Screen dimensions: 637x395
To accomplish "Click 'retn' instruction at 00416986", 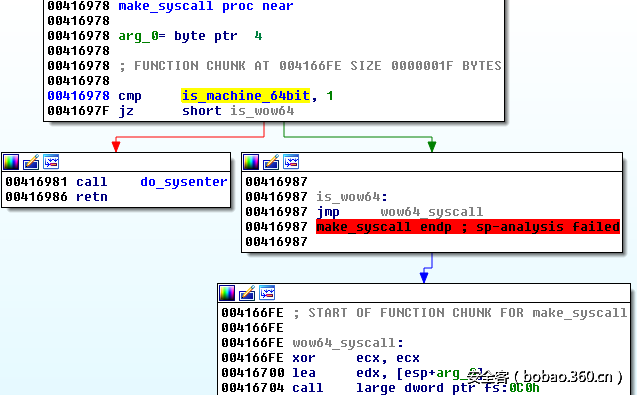I will point(92,197).
